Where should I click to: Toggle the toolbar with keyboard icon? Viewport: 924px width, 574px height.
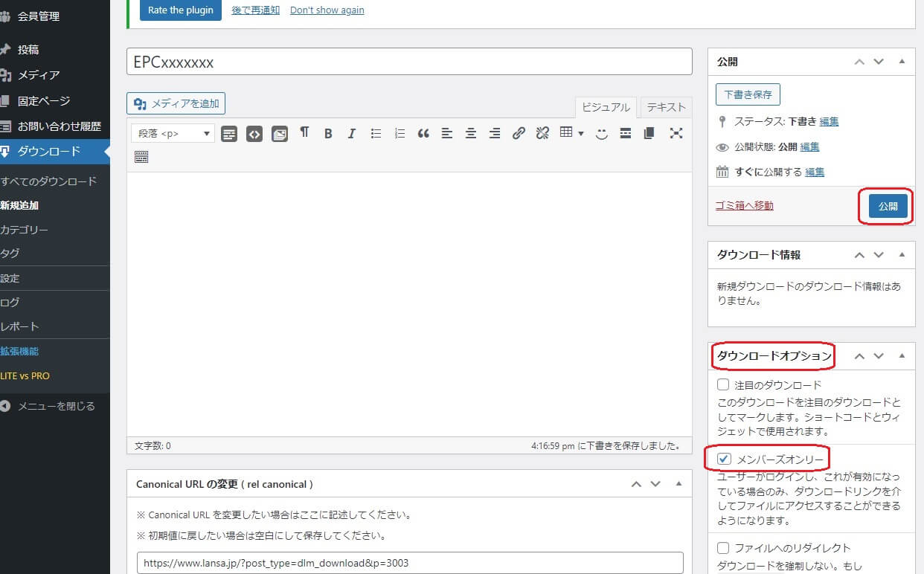[141, 157]
